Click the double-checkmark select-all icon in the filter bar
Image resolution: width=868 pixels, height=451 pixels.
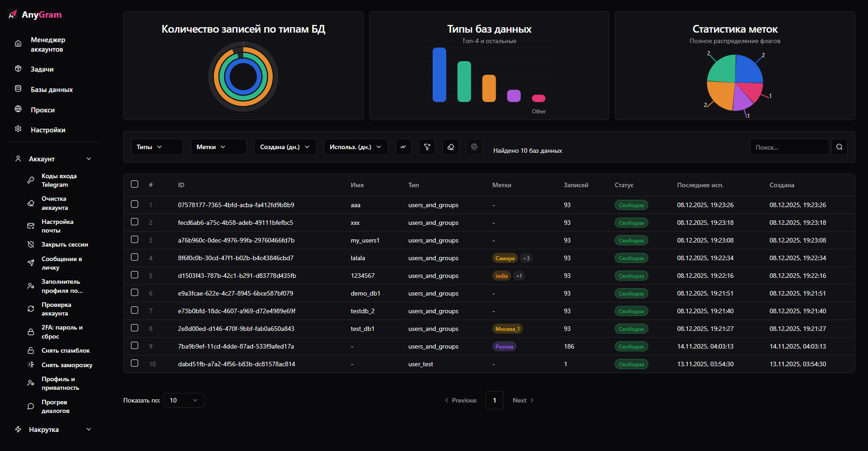pos(403,147)
